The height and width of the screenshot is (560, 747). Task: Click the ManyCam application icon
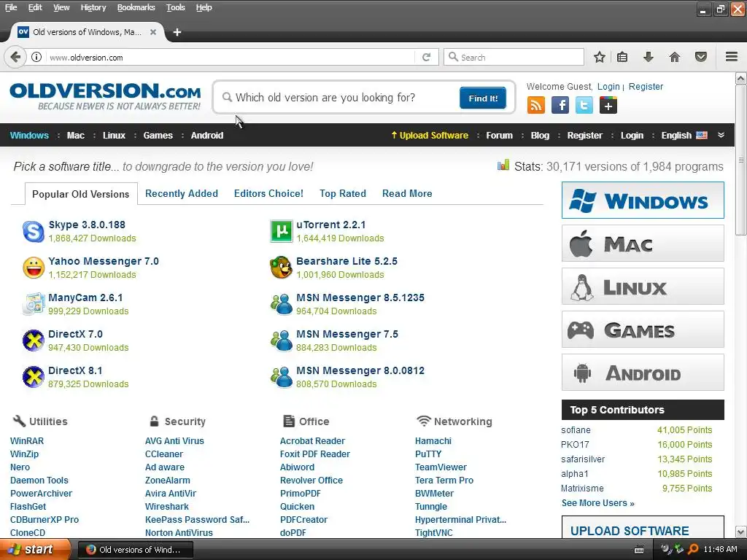[34, 304]
